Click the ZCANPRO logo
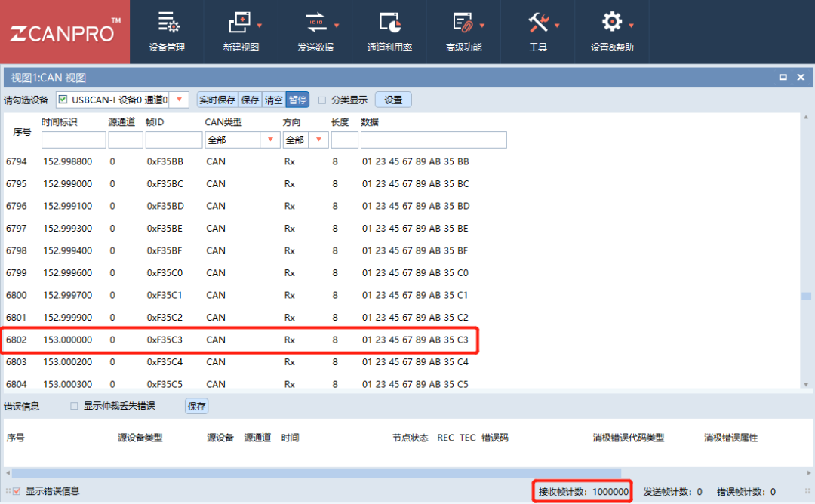Image resolution: width=815 pixels, height=504 pixels. [x=65, y=32]
